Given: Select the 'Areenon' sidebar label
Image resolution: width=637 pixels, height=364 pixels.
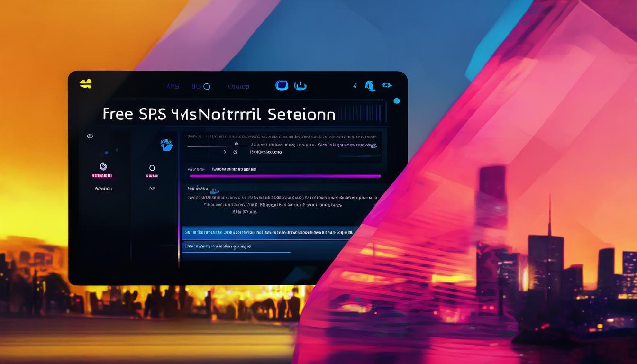Looking at the screenshot, I should pyautogui.click(x=103, y=188).
